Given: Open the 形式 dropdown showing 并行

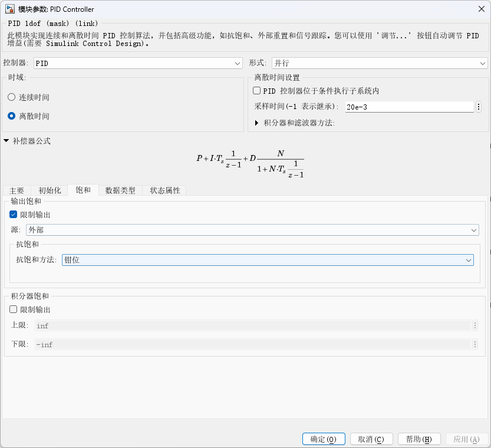Looking at the screenshot, I should pos(379,63).
